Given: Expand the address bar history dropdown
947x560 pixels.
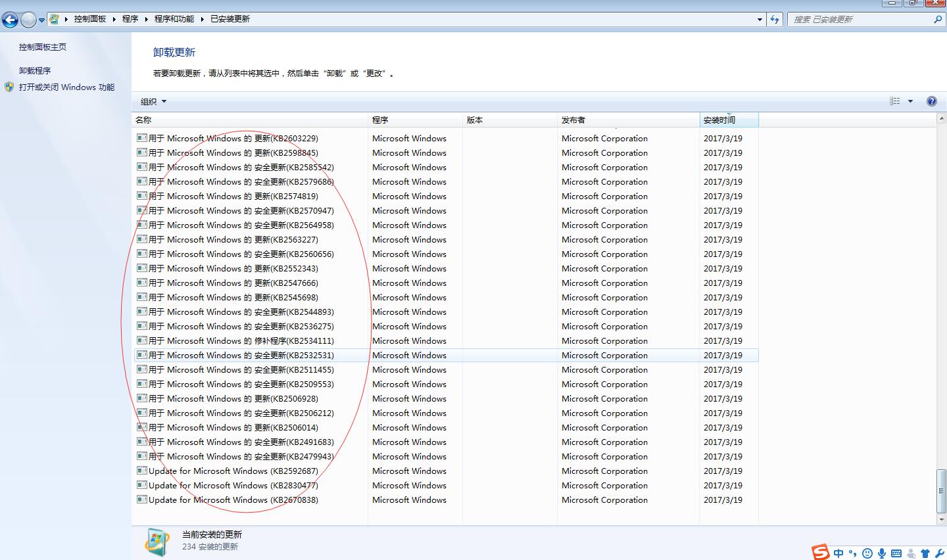Looking at the screenshot, I should click(760, 20).
